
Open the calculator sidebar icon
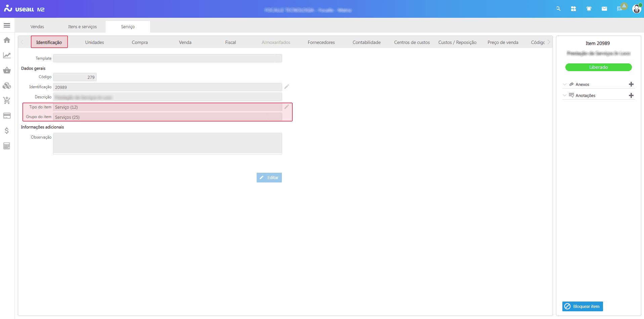7,146
